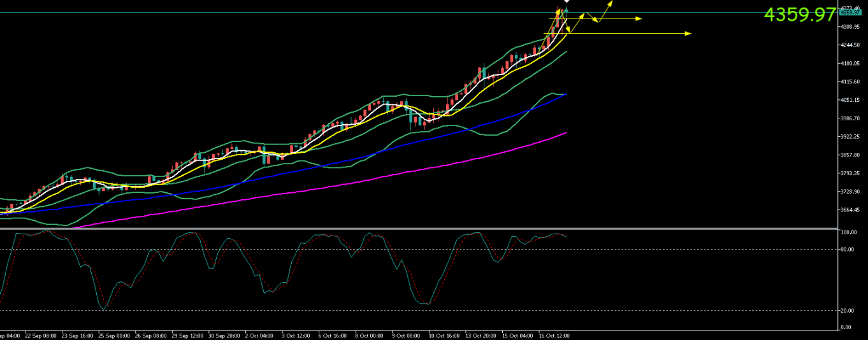Click the white diamond marker above the latest candle

(566, 1)
